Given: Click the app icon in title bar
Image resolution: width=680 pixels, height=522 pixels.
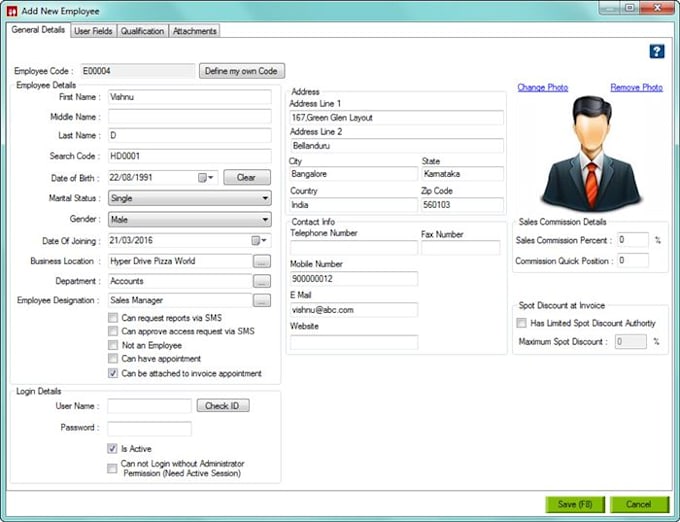Looking at the screenshot, I should (12, 9).
